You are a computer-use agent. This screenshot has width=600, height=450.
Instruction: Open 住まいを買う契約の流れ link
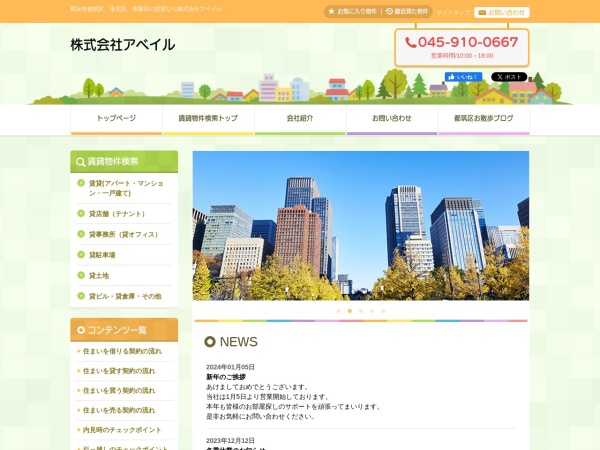point(119,391)
